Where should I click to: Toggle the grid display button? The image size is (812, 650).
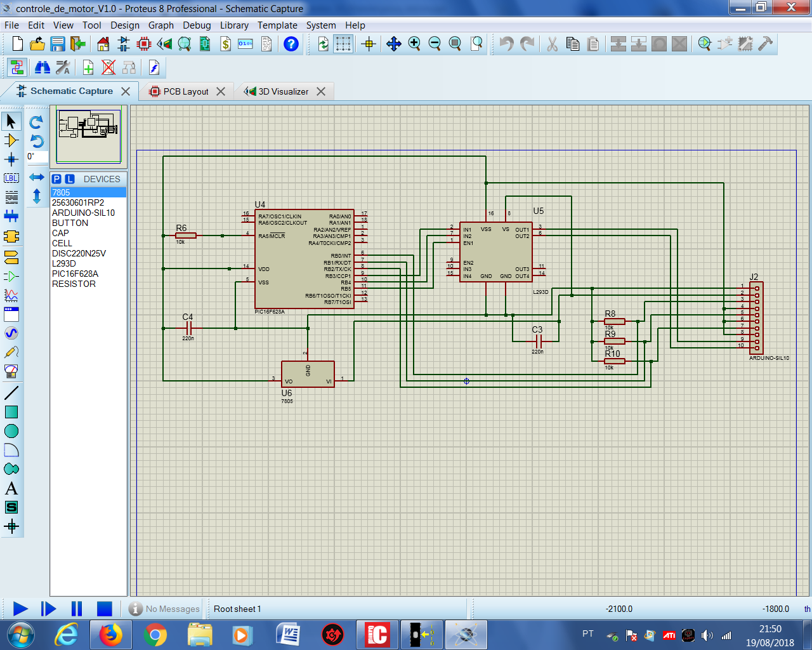point(343,44)
